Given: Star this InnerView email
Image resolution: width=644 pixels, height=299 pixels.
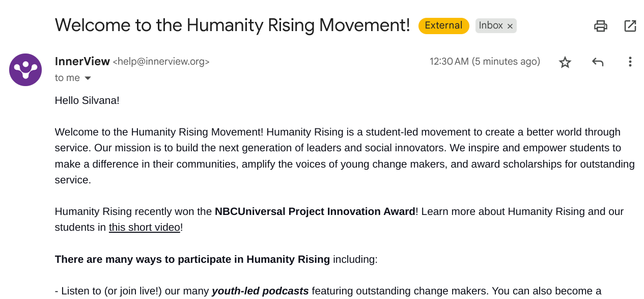Looking at the screenshot, I should click(565, 62).
